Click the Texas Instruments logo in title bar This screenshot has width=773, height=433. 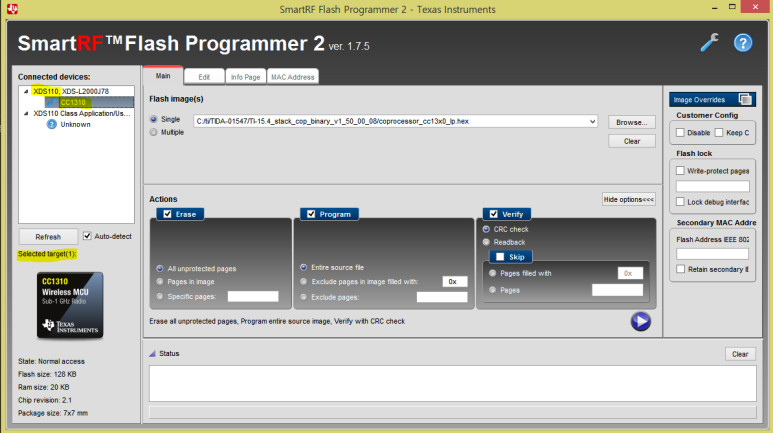(x=9, y=8)
